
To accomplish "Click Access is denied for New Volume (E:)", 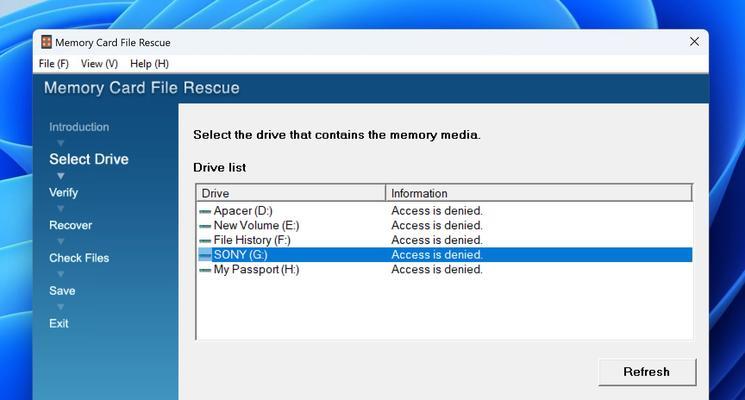I will click(x=437, y=225).
